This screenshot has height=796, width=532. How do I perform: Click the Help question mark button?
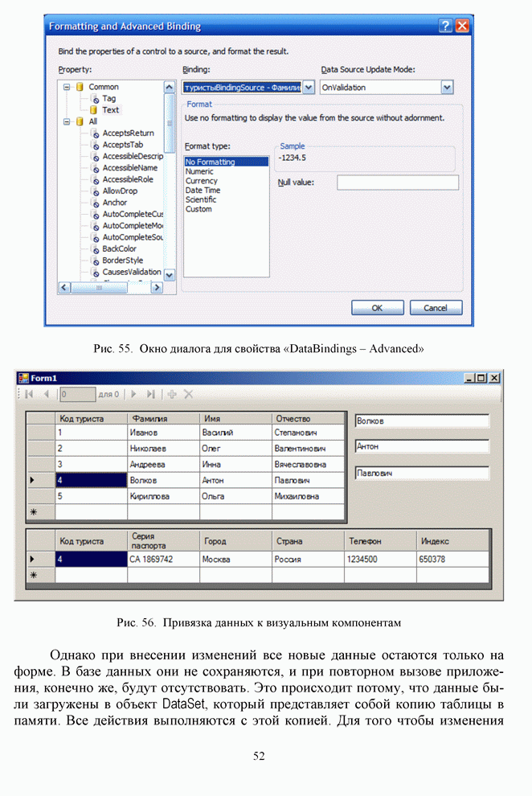tap(445, 26)
